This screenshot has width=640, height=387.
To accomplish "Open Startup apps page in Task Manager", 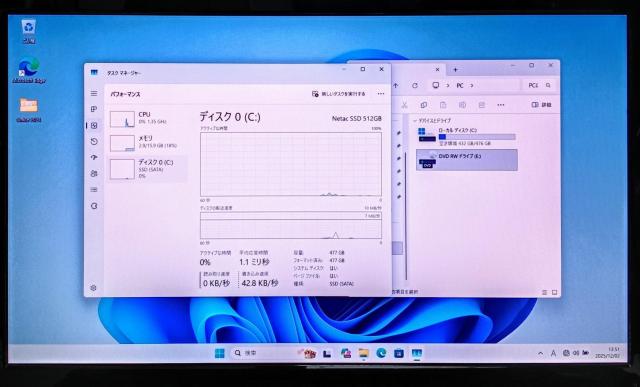I will click(x=94, y=158).
